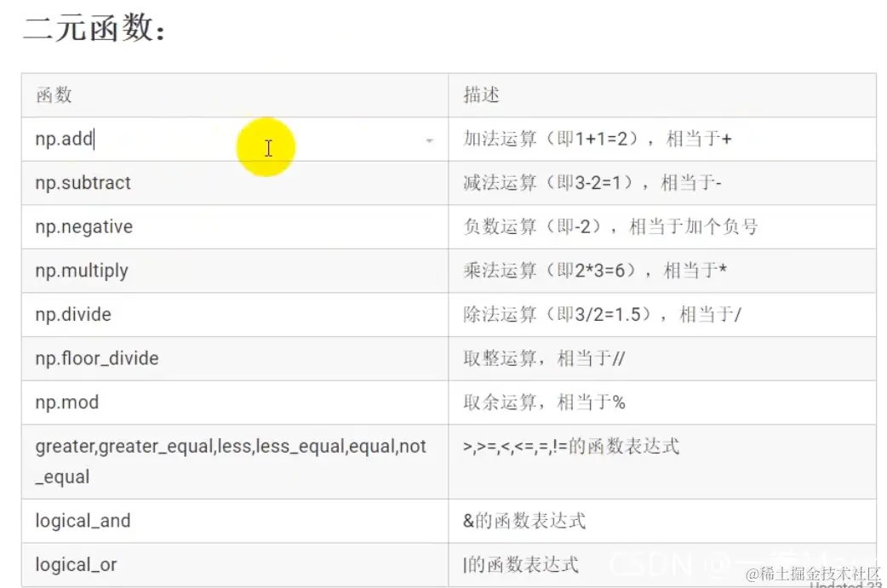Select the np.floor_divide cell
The height and width of the screenshot is (588, 887).
235,358
